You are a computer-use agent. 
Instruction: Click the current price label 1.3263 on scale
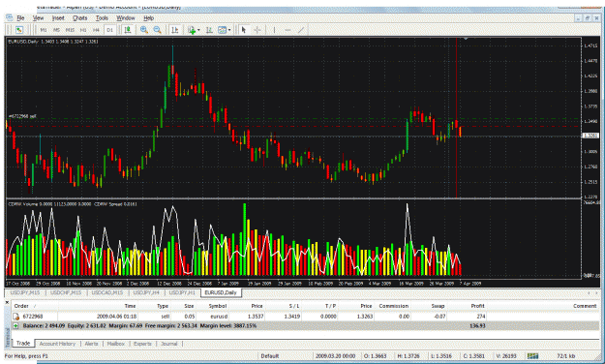(590, 136)
